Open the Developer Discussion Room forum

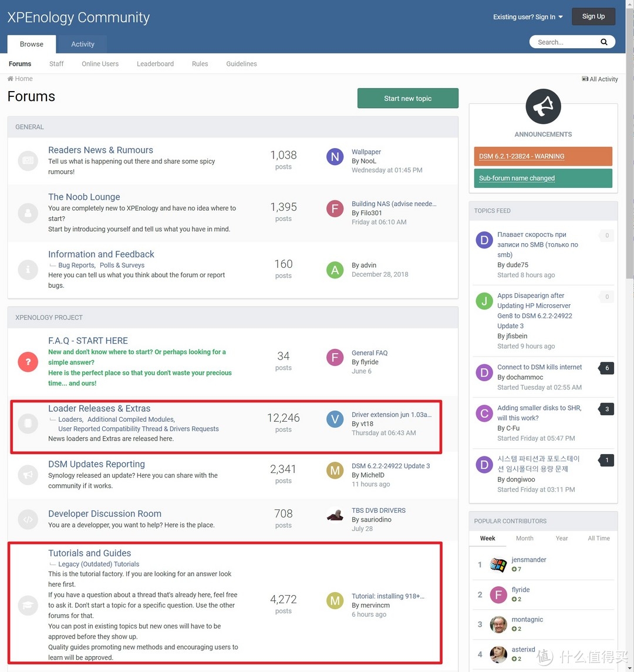(105, 513)
